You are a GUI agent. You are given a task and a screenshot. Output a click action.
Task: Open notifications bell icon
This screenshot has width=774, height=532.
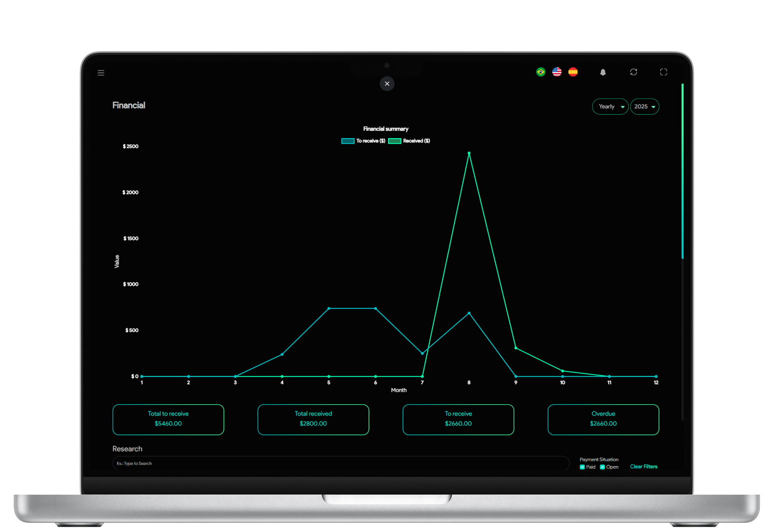(603, 72)
